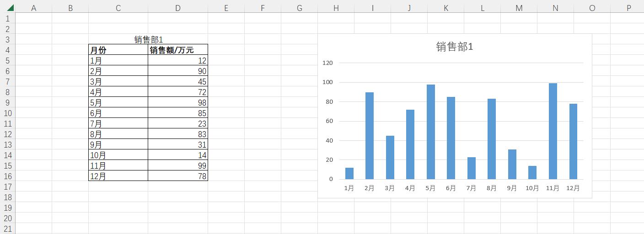Viewport: 644px width, 234px height.
Task: Click the sales value 72 cell
Action: point(177,92)
